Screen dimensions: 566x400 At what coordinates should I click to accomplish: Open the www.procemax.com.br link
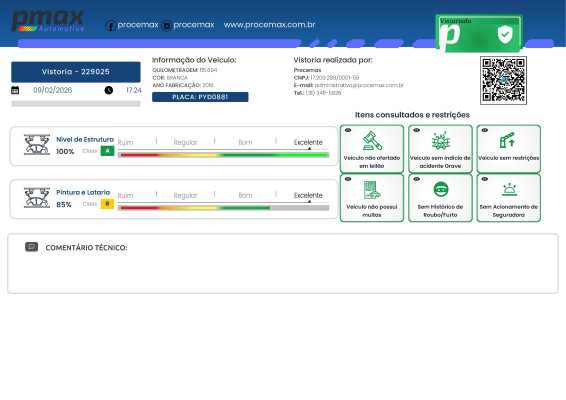click(x=269, y=25)
